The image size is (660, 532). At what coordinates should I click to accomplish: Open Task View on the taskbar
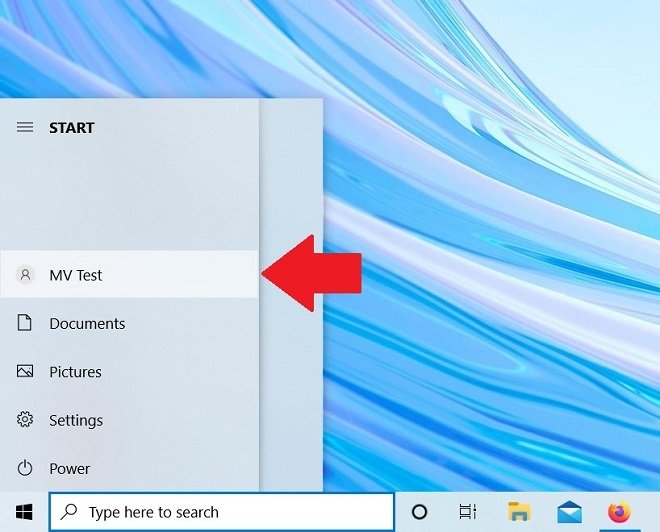467,512
